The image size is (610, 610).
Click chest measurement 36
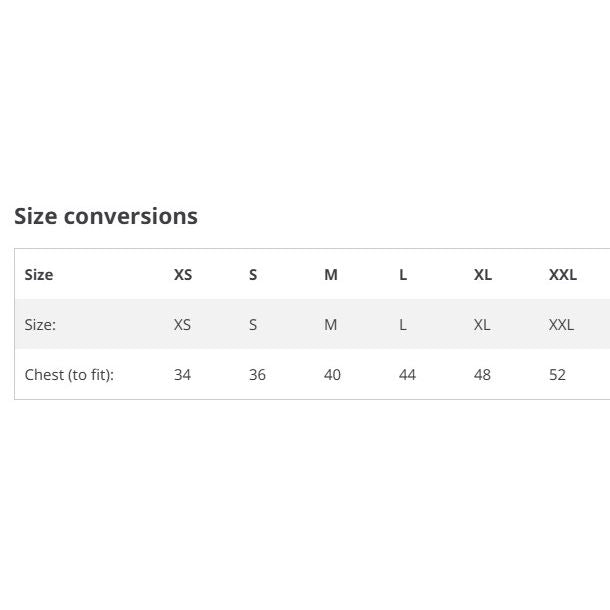click(x=257, y=374)
